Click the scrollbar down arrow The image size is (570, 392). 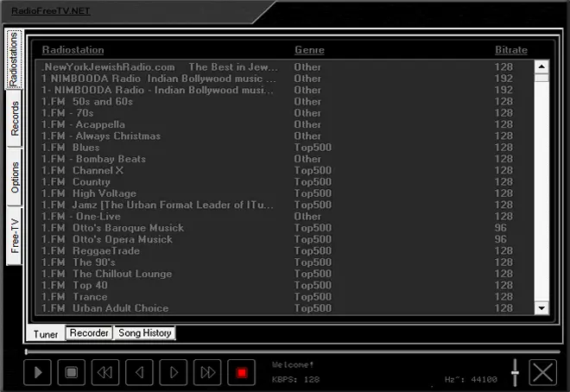tap(541, 308)
